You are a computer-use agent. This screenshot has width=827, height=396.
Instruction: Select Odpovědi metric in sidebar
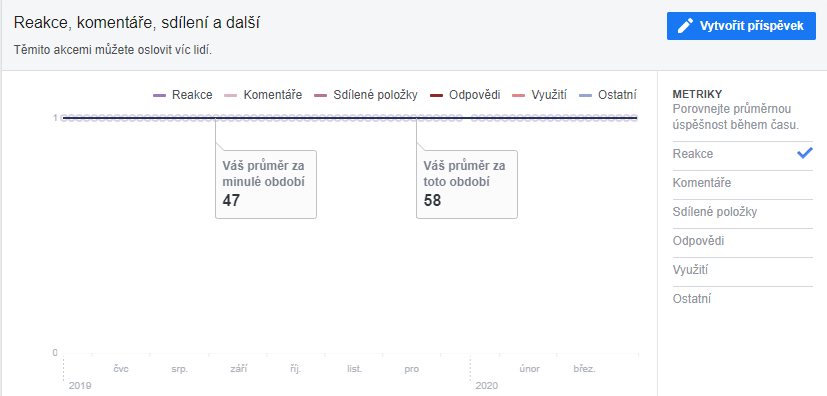tap(743, 241)
